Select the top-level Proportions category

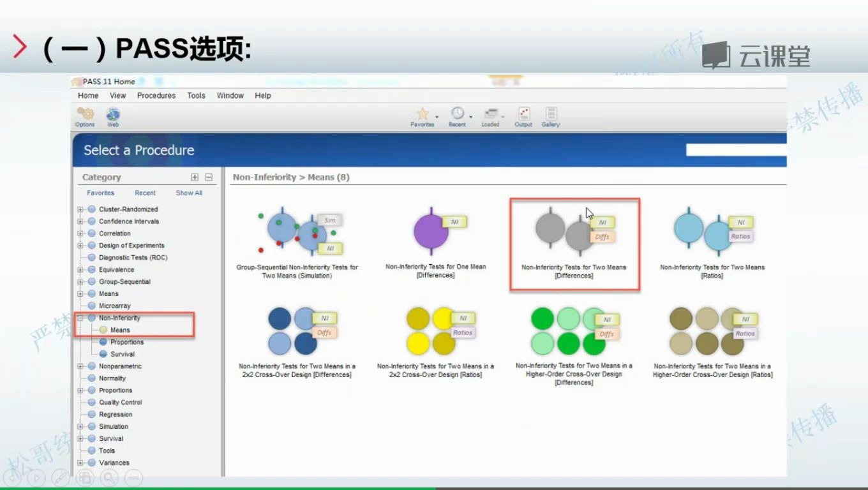pyautogui.click(x=116, y=390)
